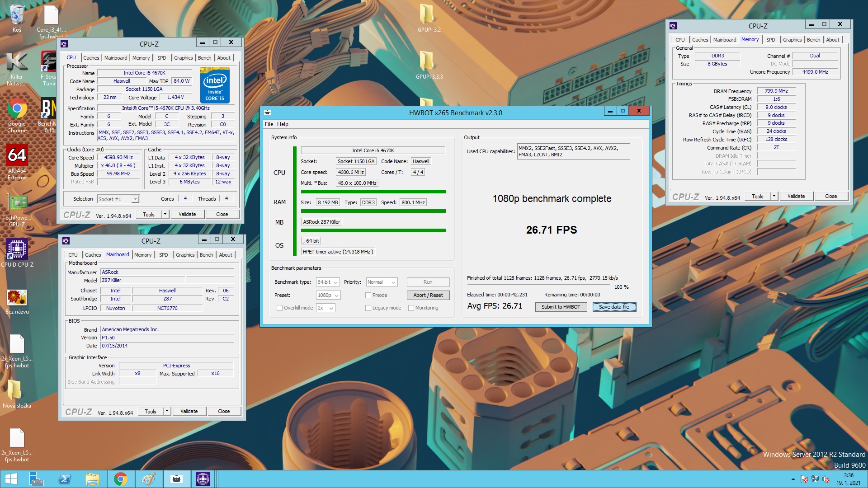
Task: Click the Intel Core i5 logo in CPU-Z
Action: tap(215, 85)
